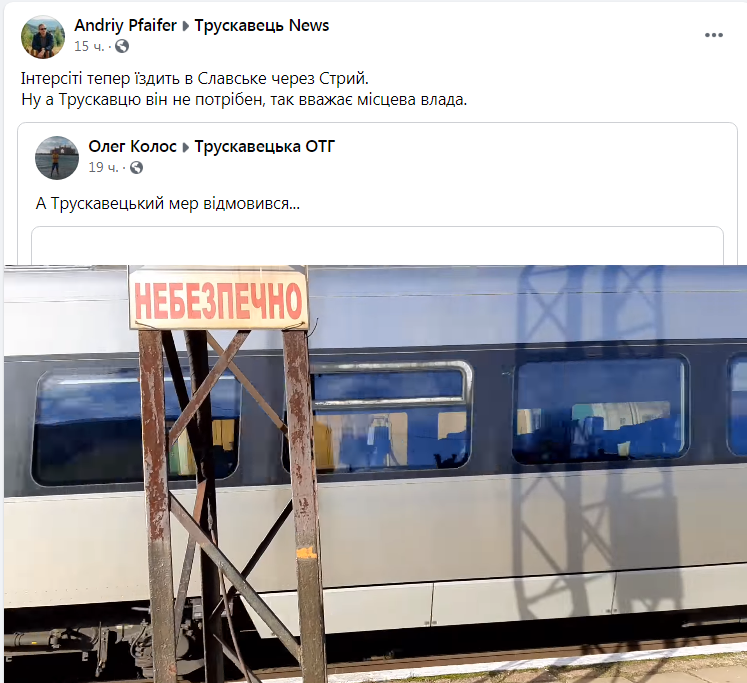Click the globe privacy icon beside 19 ч.
Screen dimensions: 747x683
[x=136, y=168]
